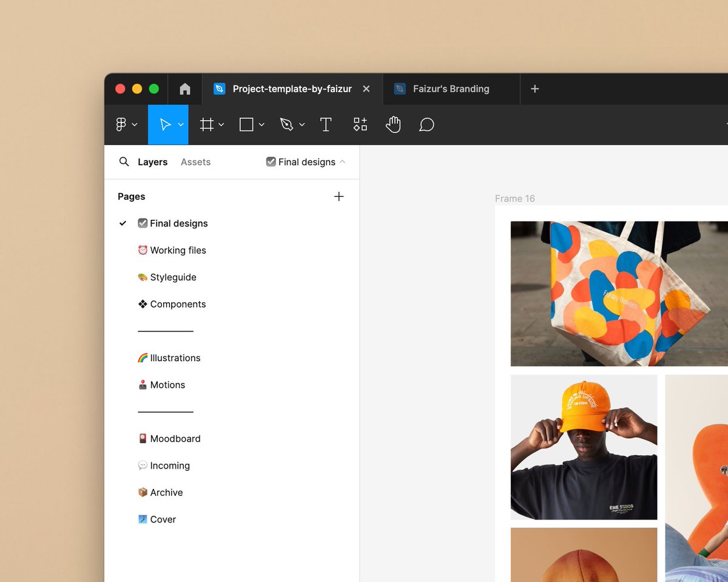The image size is (728, 582).
Task: Open the Components page
Action: coord(172,304)
